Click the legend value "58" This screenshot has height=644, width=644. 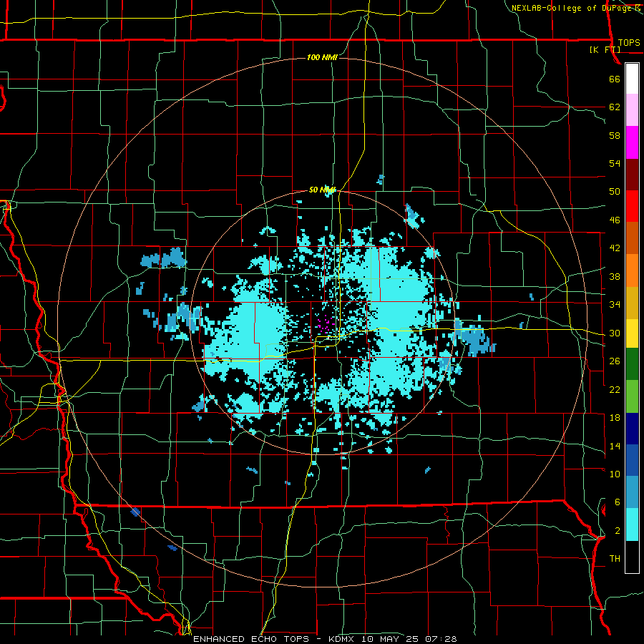[615, 135]
